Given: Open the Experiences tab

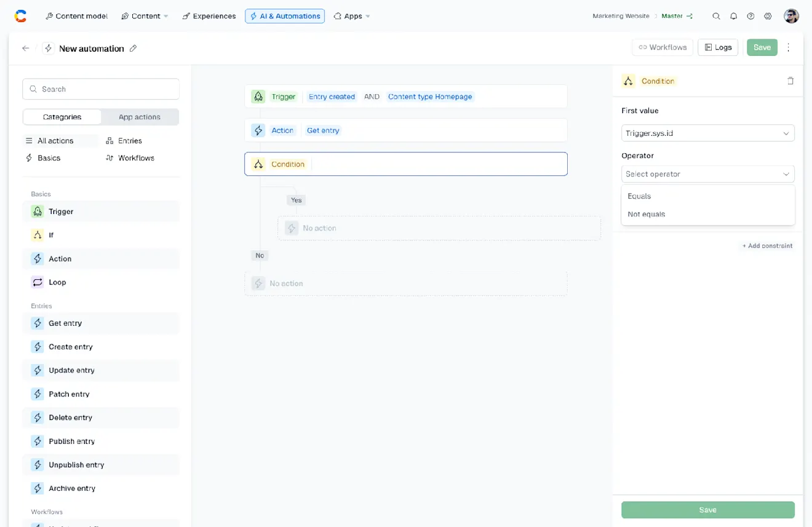Looking at the screenshot, I should click(x=209, y=16).
